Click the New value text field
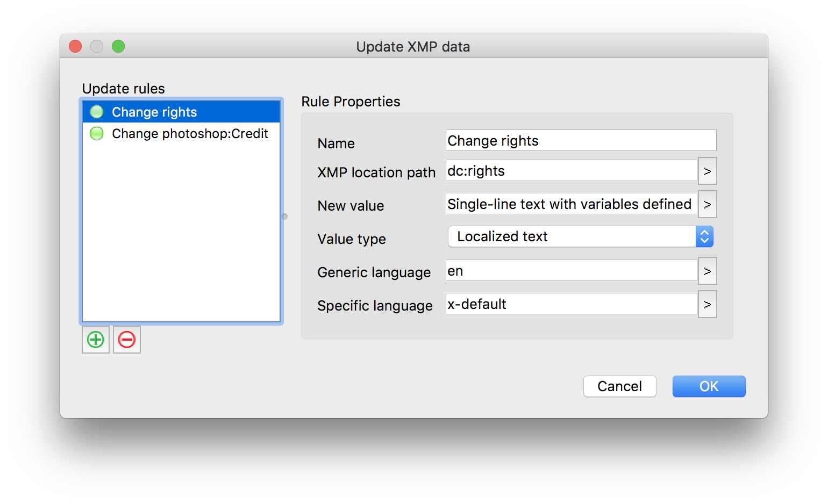828x504 pixels. click(x=571, y=204)
